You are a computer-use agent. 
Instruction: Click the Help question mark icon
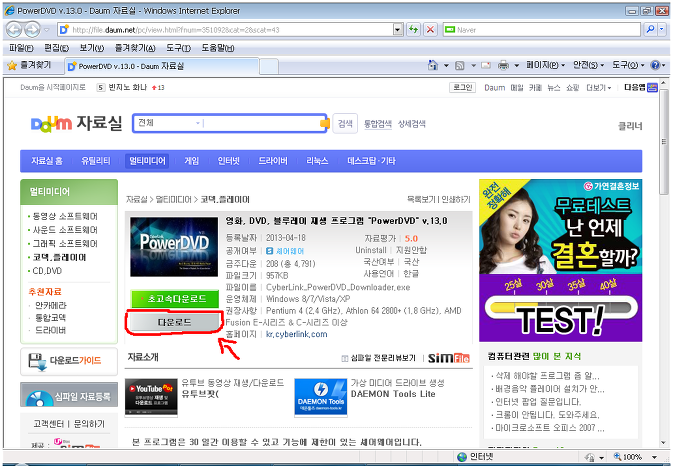click(655, 65)
